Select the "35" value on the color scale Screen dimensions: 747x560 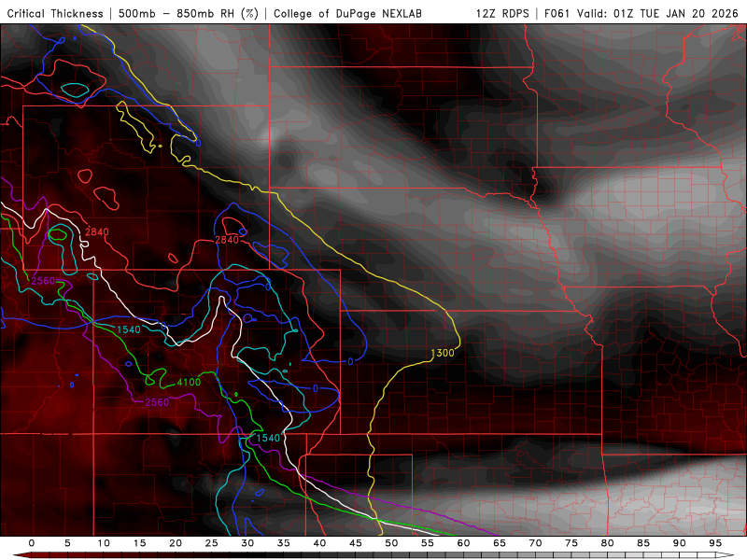point(284,543)
